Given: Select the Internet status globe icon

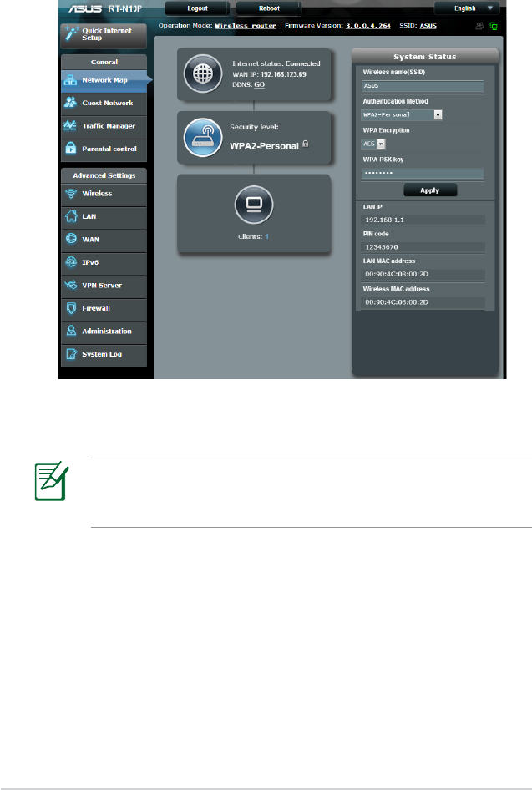Looking at the screenshot, I should 203,74.
